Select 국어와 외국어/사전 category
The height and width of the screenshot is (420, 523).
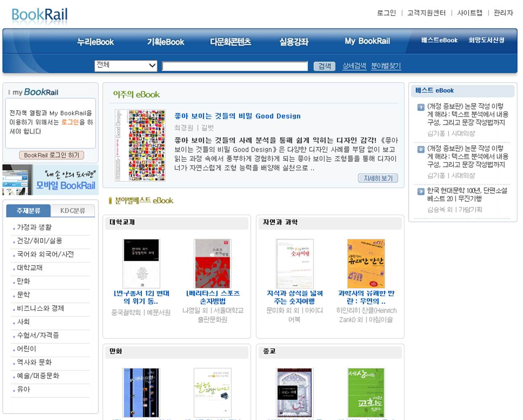pos(45,254)
